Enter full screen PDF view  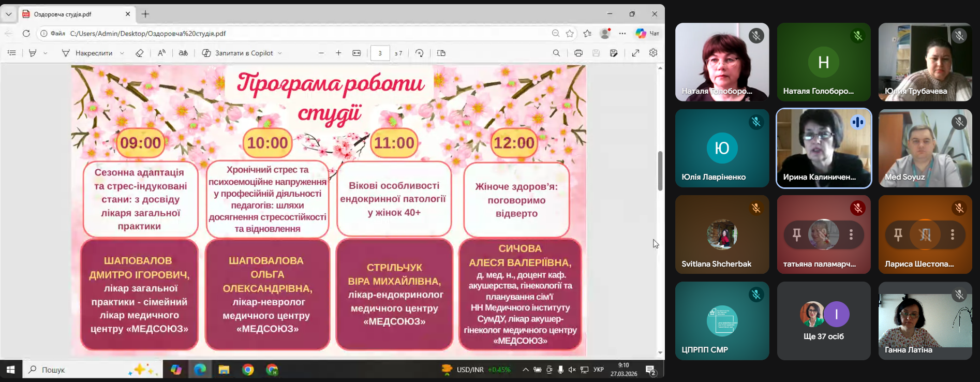pyautogui.click(x=635, y=53)
